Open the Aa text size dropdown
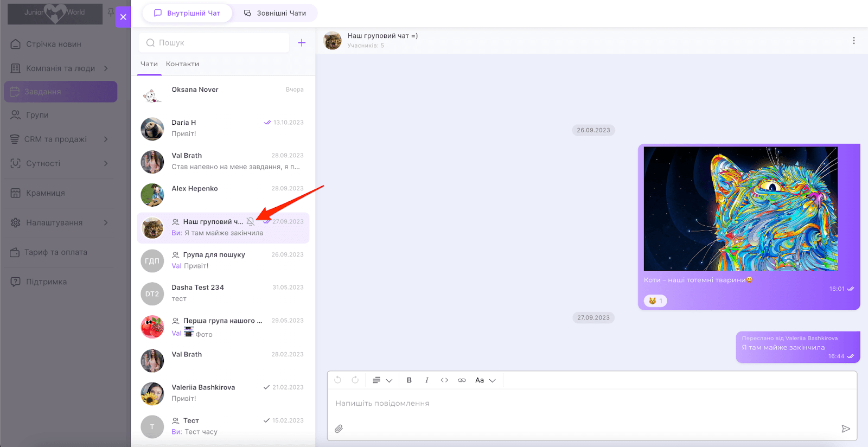This screenshot has width=868, height=447. point(485,380)
